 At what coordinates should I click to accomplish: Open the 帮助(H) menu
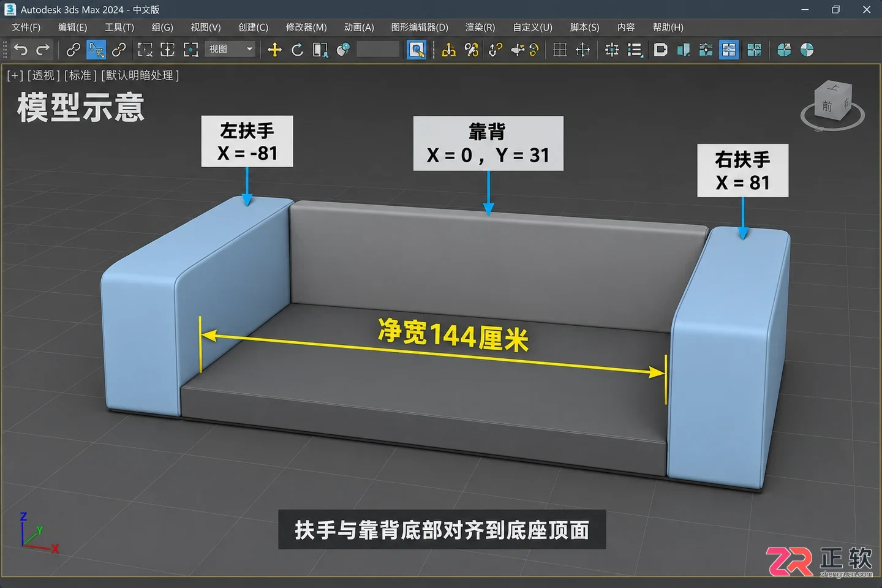(668, 28)
